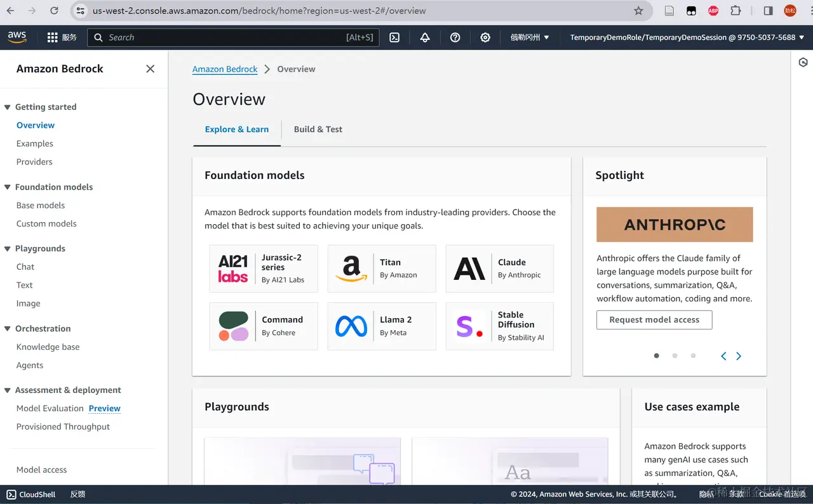Focus the AWS console Search field
813x504 pixels.
(233, 37)
